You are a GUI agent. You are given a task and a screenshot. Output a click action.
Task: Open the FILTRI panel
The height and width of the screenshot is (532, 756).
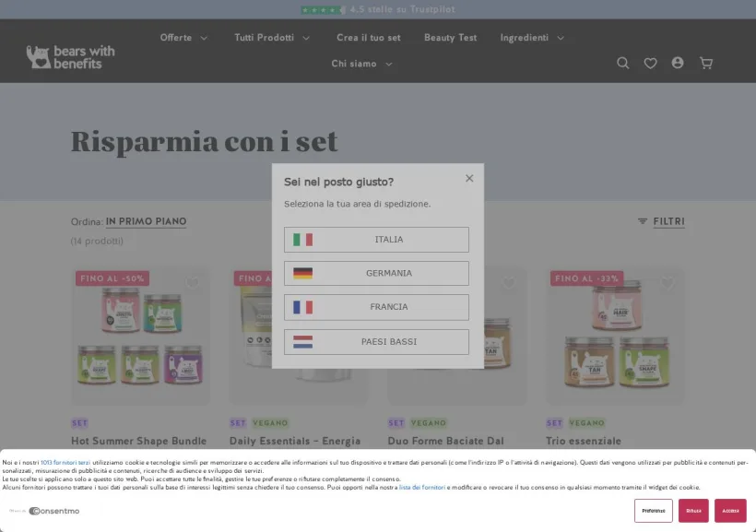(x=668, y=221)
